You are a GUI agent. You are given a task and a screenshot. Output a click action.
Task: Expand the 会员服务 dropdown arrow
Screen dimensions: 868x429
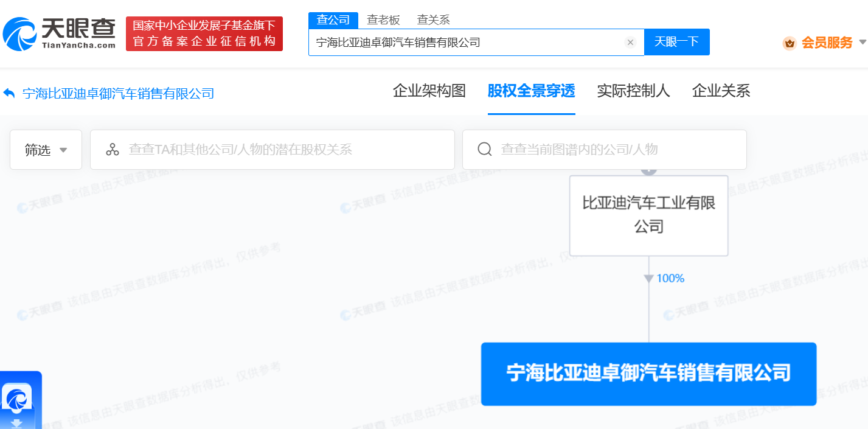point(863,43)
